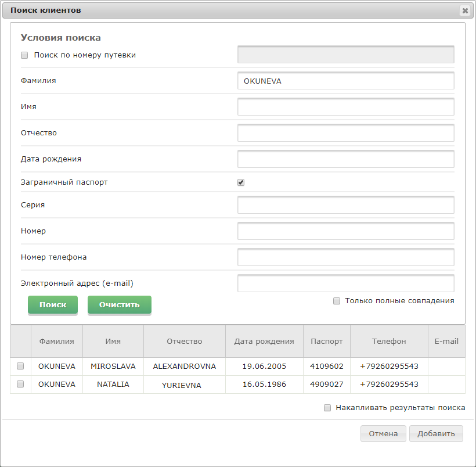
Task: Close the Поиск клиентов dialog
Action: 465,10
